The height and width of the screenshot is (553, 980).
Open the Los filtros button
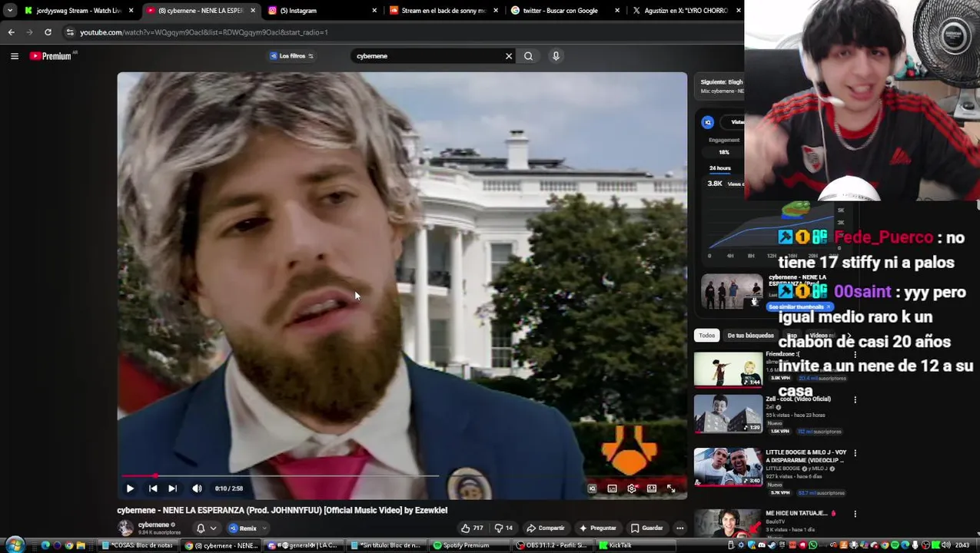291,56
